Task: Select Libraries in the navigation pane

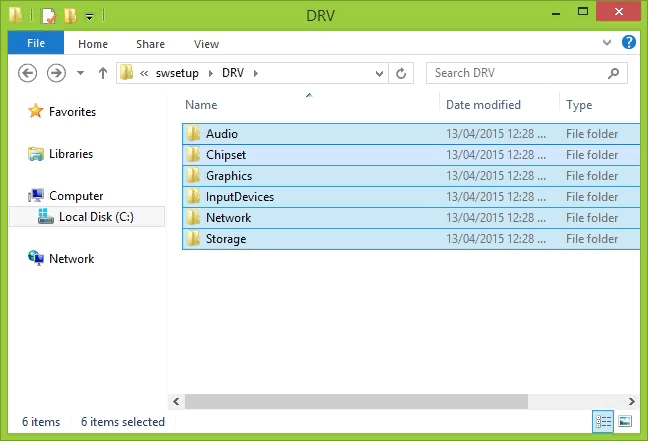Action: click(x=71, y=154)
